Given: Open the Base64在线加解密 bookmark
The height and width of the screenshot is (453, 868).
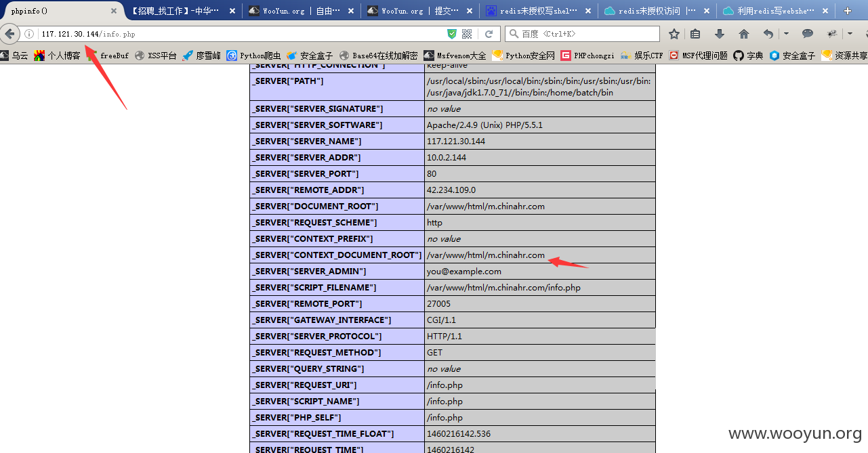Looking at the screenshot, I should coord(379,56).
